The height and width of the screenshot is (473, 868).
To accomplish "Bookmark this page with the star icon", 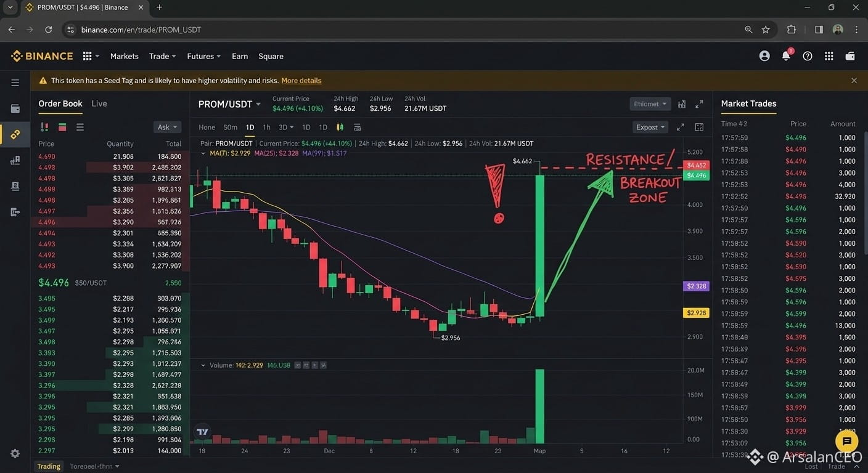I will (766, 30).
